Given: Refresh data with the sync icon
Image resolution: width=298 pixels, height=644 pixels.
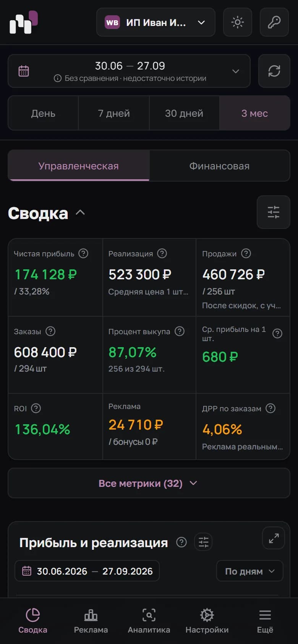Looking at the screenshot, I should [x=274, y=71].
